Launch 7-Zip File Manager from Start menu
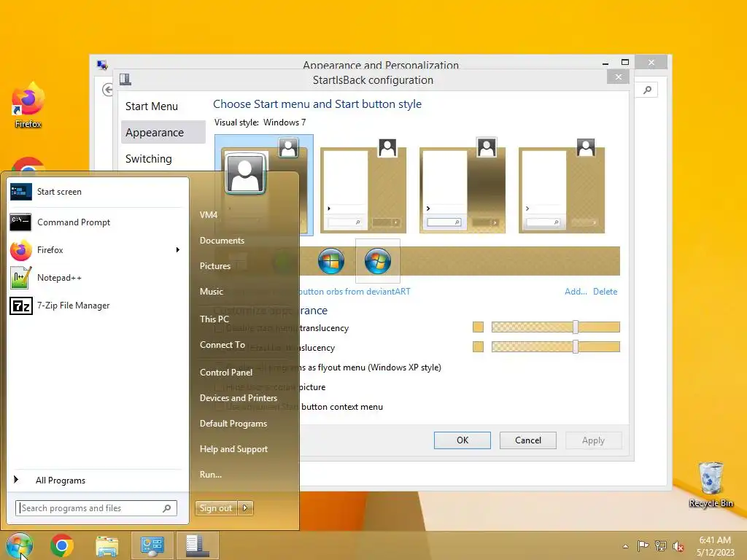 [98, 306]
